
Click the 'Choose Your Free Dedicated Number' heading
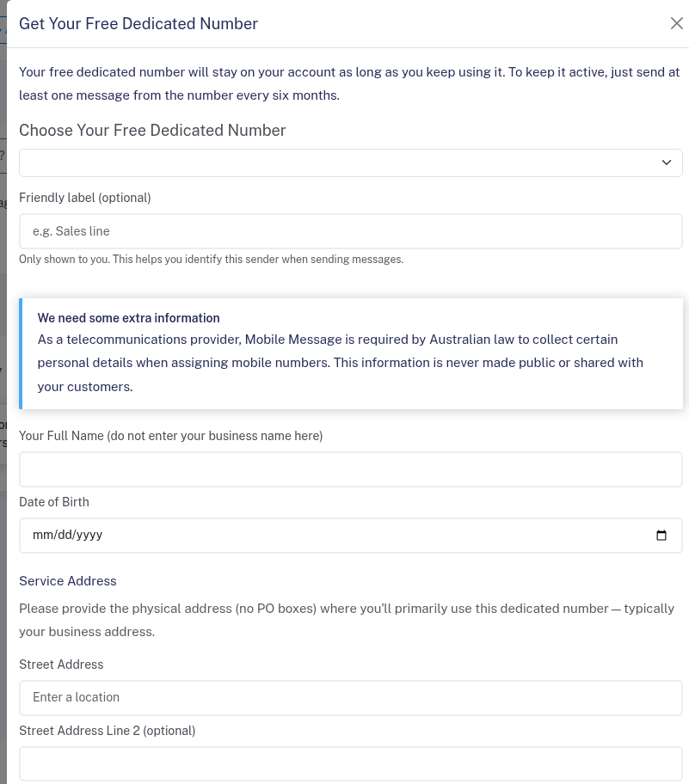pyautogui.click(x=152, y=131)
